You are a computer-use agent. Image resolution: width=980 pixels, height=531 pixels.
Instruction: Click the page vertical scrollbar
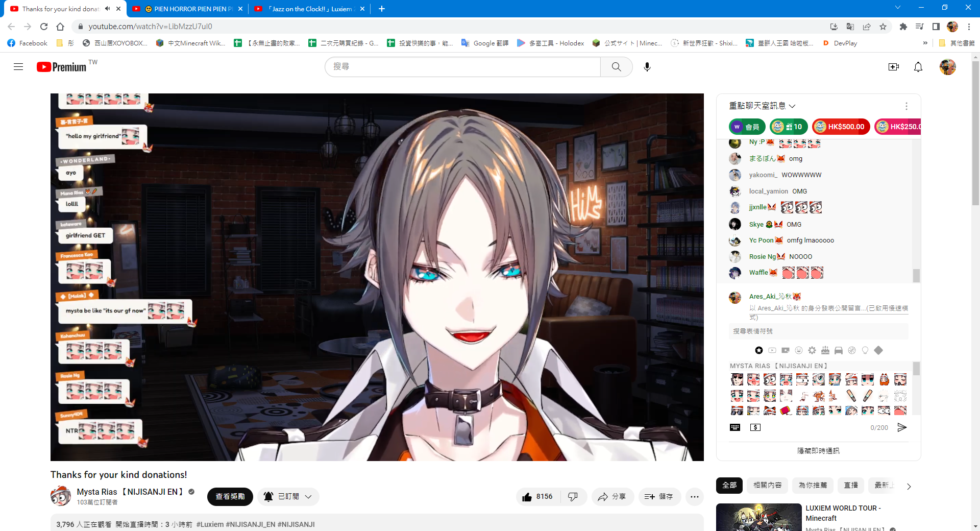(x=975, y=133)
